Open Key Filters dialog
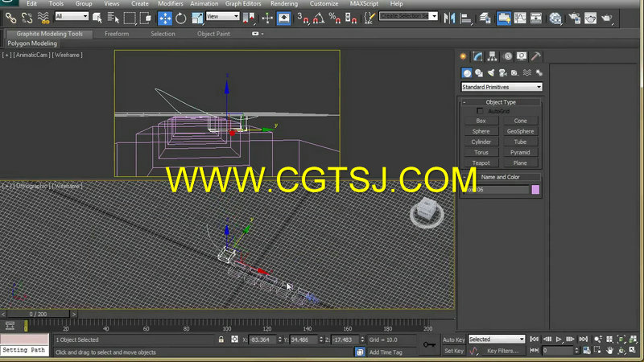Viewport: 644px width, 362px height. coord(502,351)
